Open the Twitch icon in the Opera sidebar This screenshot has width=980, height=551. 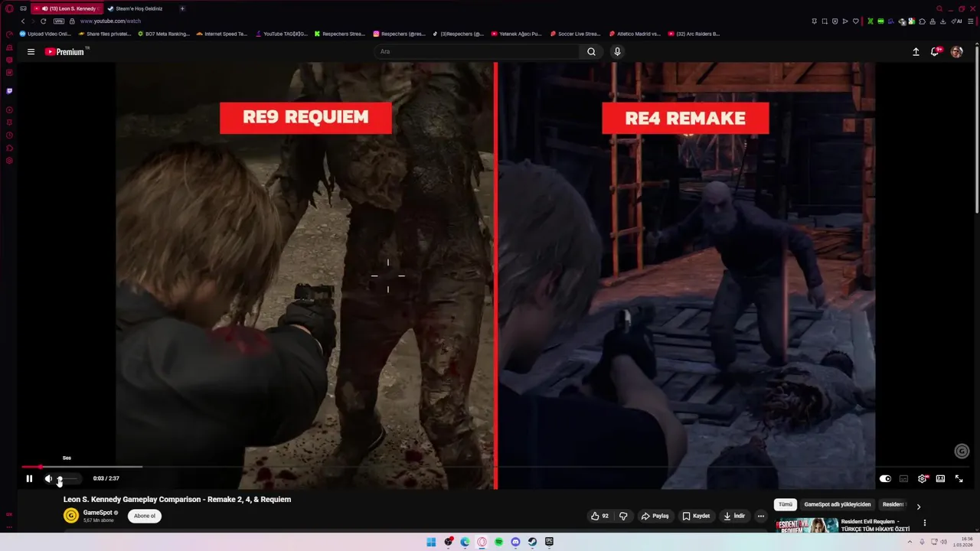(9, 90)
